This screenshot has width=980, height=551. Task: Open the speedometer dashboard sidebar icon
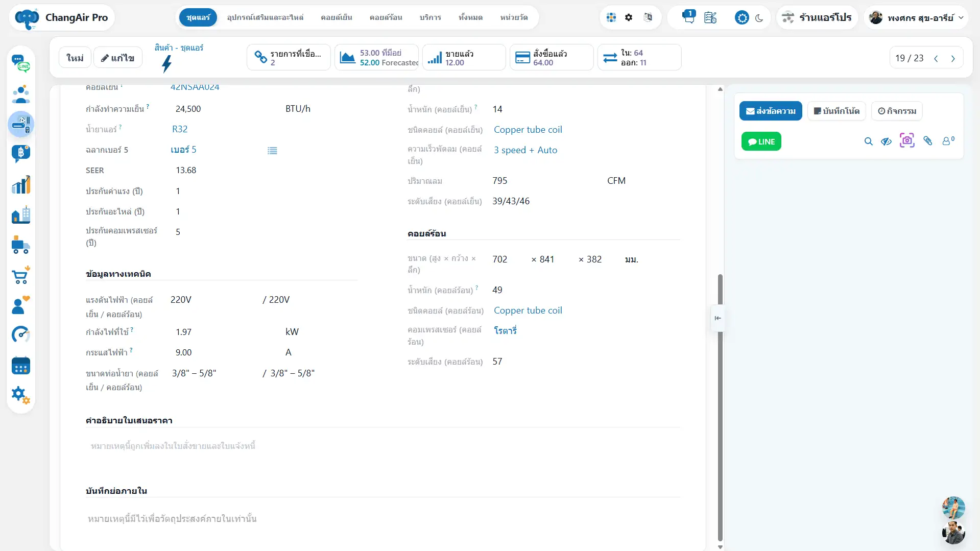pyautogui.click(x=21, y=335)
